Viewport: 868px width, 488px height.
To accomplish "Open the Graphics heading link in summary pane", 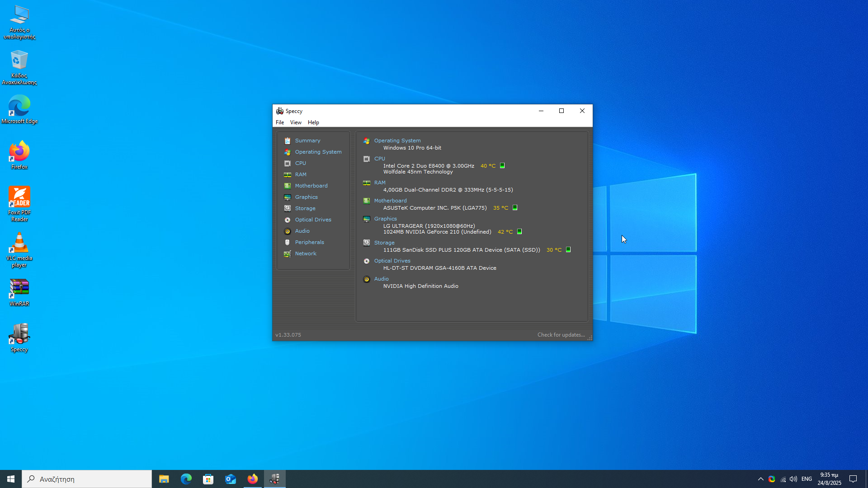I will coord(385,219).
